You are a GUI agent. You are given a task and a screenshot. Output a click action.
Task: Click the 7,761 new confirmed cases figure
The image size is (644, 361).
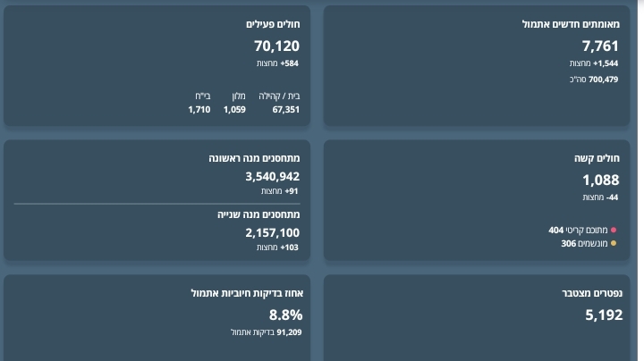pos(599,46)
